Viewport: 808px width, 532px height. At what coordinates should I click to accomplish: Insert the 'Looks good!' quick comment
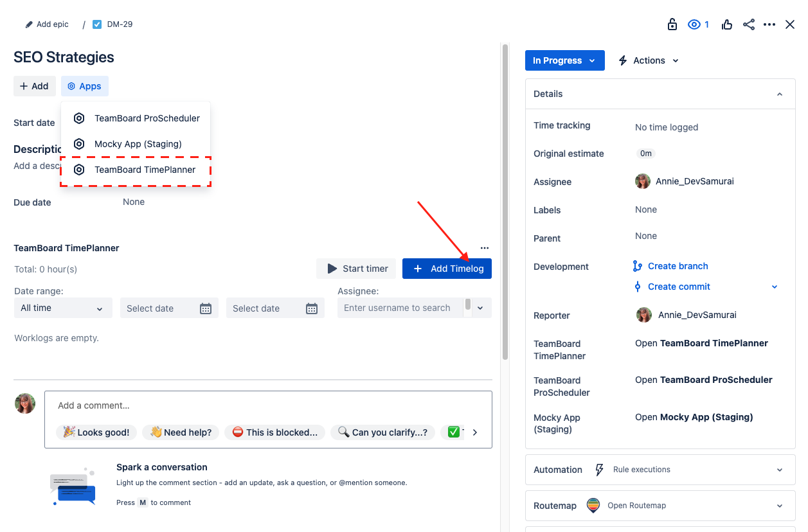click(96, 432)
